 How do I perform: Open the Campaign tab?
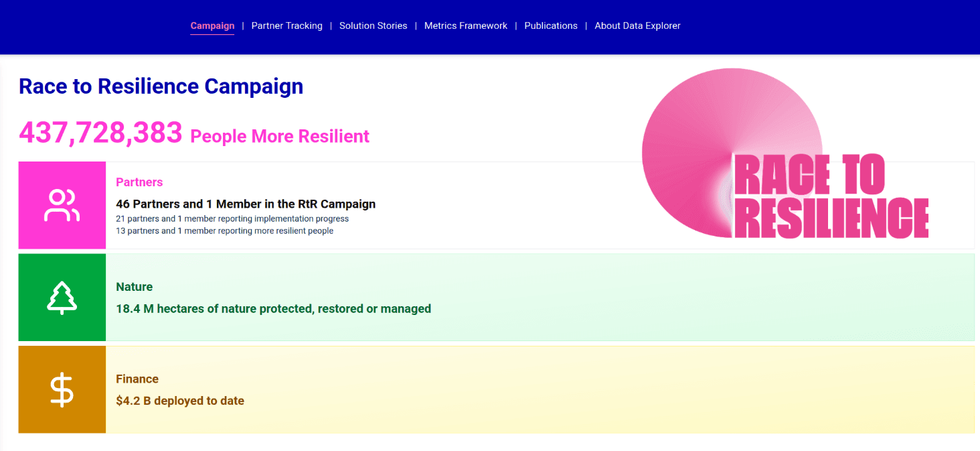[x=212, y=26]
